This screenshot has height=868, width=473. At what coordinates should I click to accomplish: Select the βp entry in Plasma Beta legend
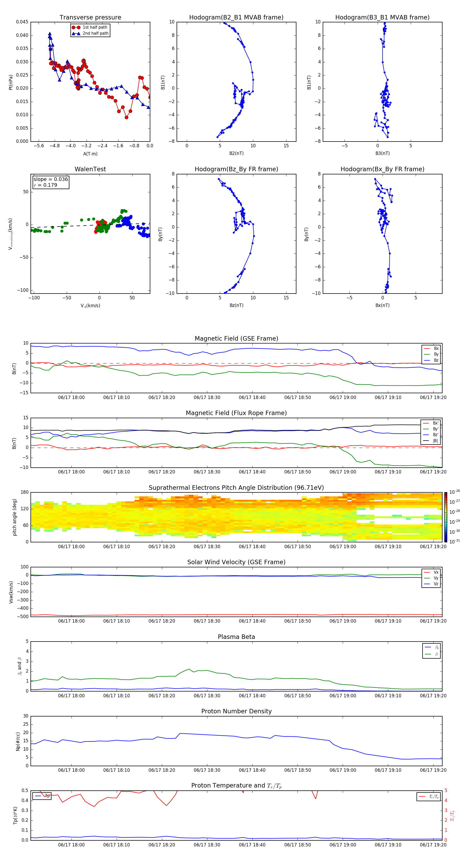pos(431,647)
